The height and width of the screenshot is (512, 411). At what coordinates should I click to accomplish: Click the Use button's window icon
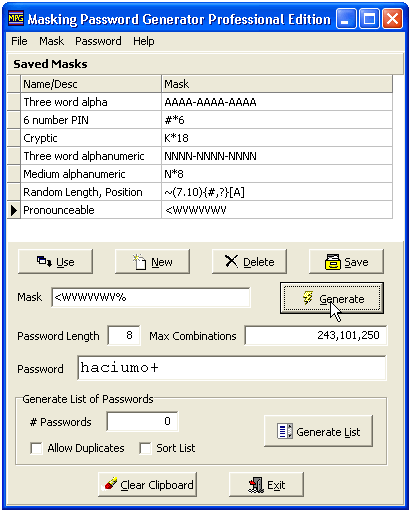tap(44, 261)
